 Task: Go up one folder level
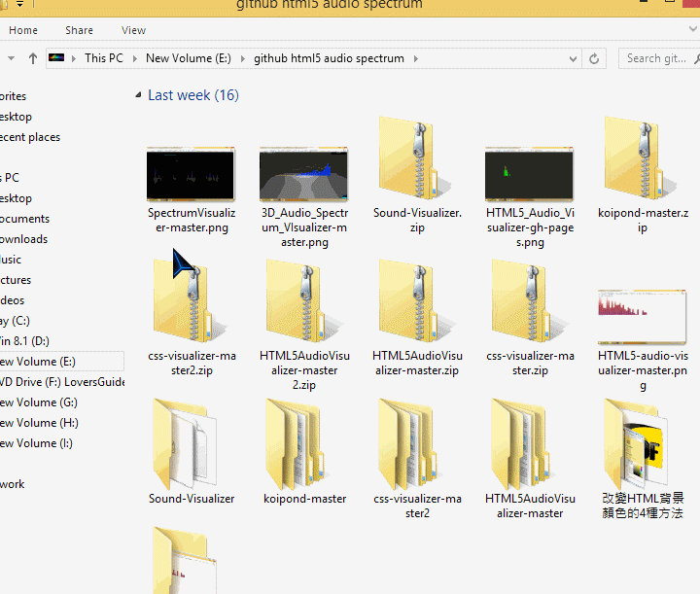33,58
